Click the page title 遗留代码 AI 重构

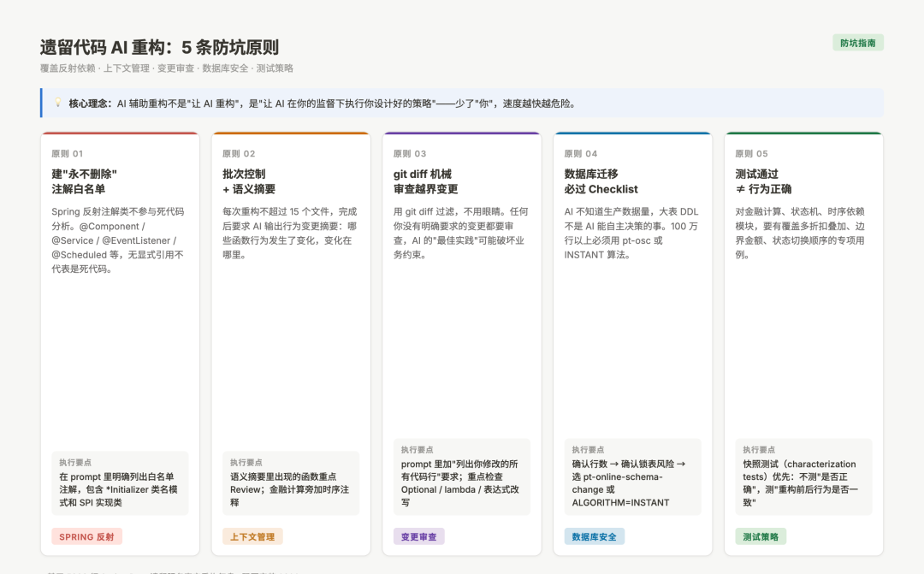(159, 46)
